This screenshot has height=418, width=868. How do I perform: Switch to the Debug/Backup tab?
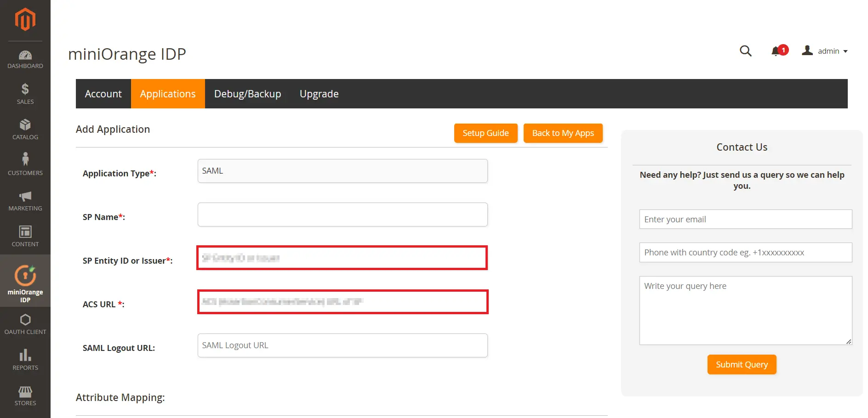(x=248, y=94)
